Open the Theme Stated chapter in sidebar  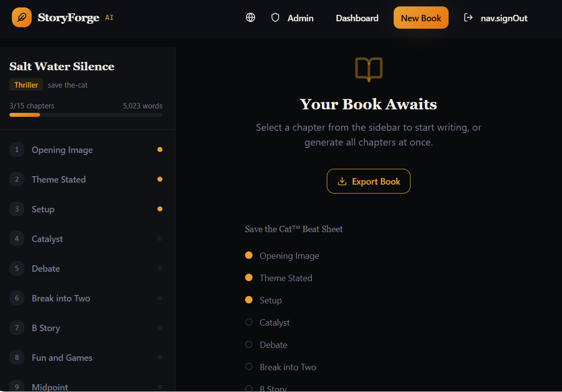pos(58,179)
